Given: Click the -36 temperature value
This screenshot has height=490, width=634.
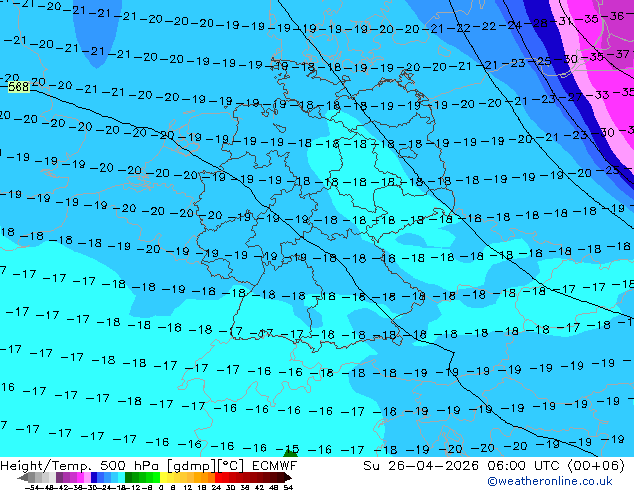Looking at the screenshot, I should [x=615, y=16].
